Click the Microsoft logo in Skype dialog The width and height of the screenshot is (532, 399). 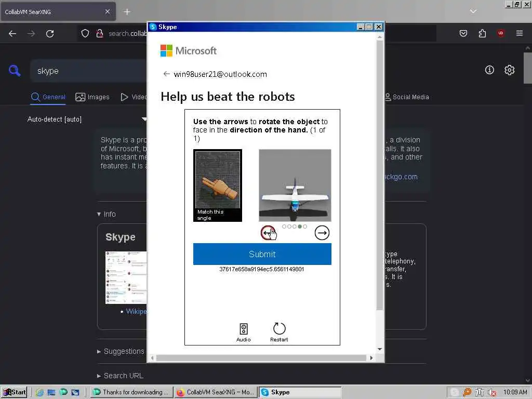tap(188, 51)
